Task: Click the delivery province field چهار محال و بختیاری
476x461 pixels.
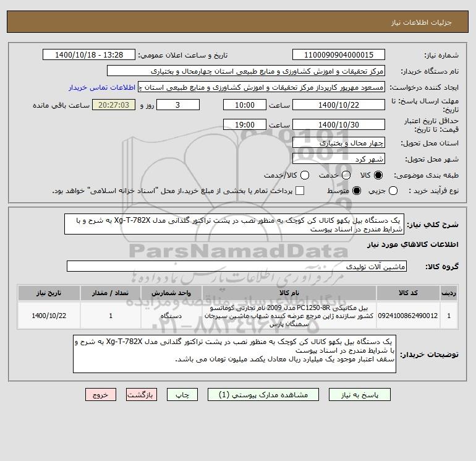Action: (x=339, y=143)
